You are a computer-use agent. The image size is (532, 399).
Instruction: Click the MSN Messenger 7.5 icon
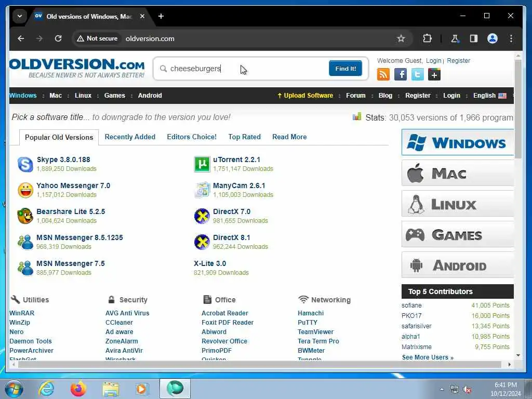coord(25,268)
